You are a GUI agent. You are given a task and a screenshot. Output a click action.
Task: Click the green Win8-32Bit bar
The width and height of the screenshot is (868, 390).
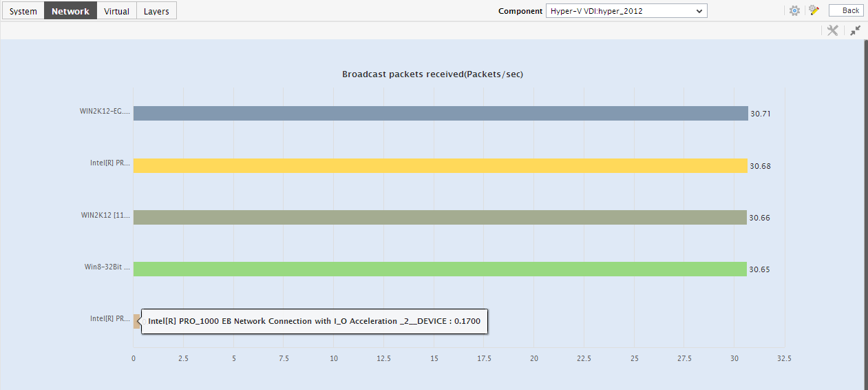pyautogui.click(x=440, y=269)
